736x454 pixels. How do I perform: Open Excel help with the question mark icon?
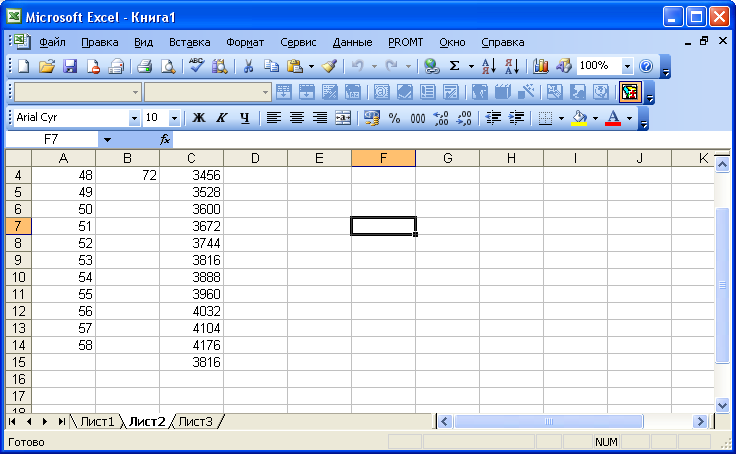[646, 66]
